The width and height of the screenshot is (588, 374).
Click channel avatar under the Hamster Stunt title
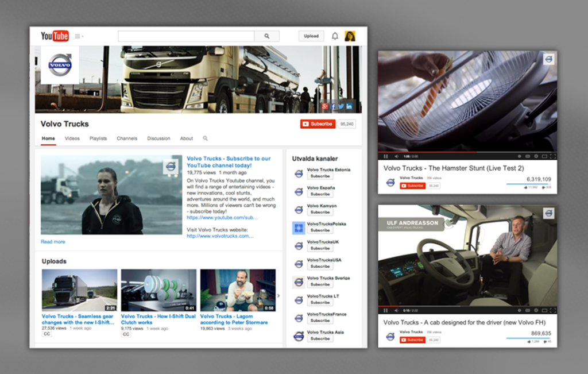390,182
